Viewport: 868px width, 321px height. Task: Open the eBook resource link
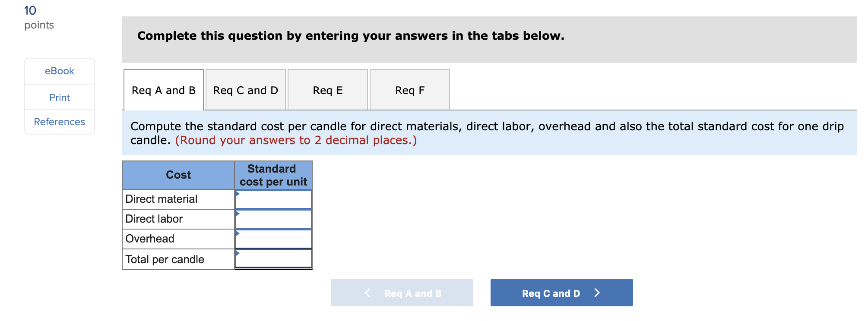(x=59, y=71)
